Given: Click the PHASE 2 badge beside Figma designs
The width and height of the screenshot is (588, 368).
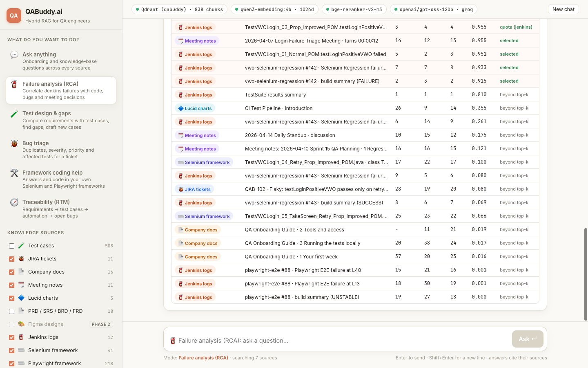Looking at the screenshot, I should (x=101, y=324).
